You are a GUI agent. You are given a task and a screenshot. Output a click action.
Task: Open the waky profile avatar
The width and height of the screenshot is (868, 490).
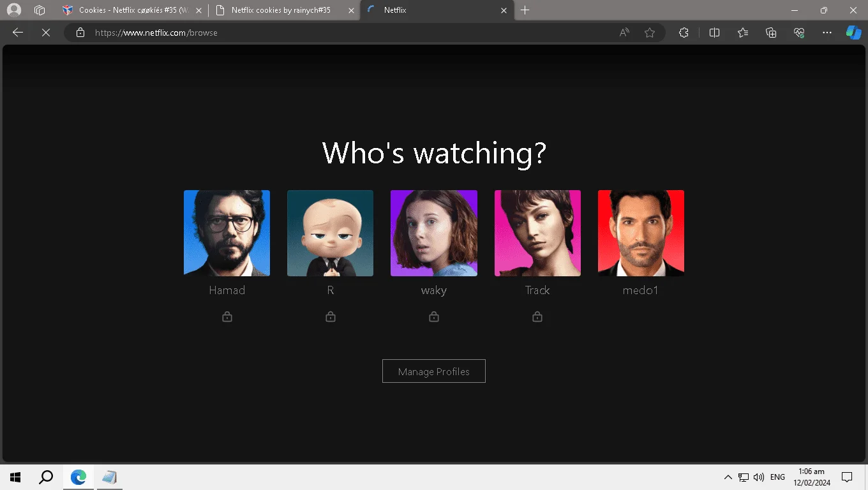[x=434, y=233]
